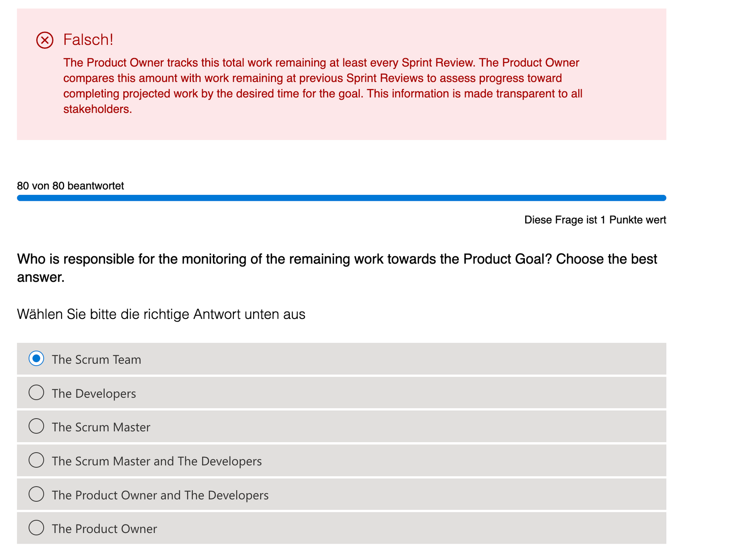This screenshot has width=756, height=552.
Task: Click the 80 von 80 beantwortet text
Action: (x=70, y=186)
